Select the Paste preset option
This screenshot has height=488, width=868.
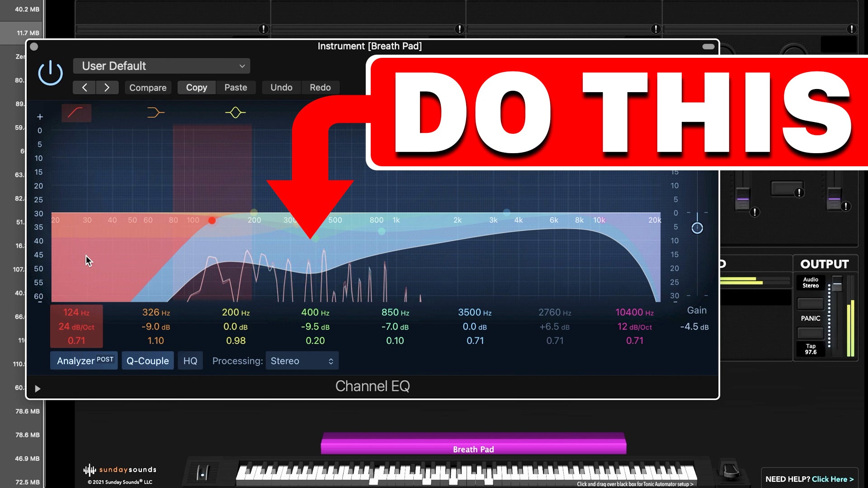236,87
